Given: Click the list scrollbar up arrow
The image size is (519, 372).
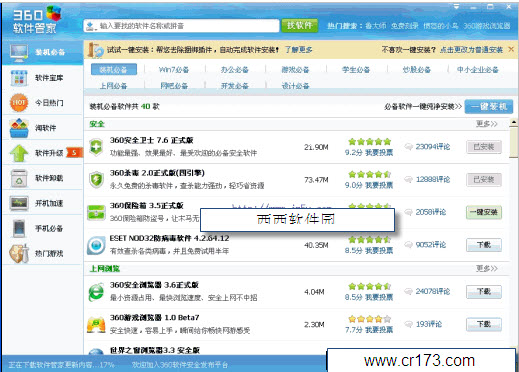Looking at the screenshot, I should coord(514,122).
